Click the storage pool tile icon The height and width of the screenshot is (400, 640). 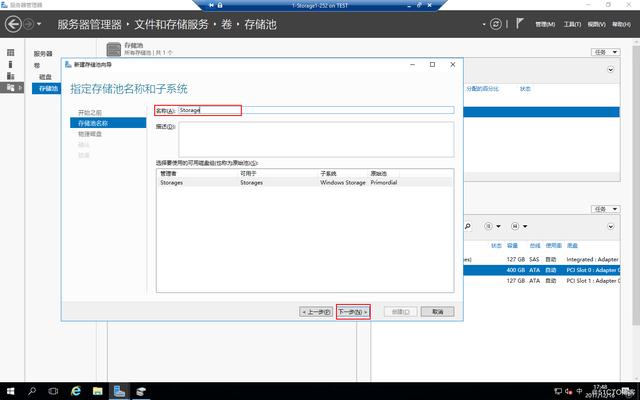114,50
